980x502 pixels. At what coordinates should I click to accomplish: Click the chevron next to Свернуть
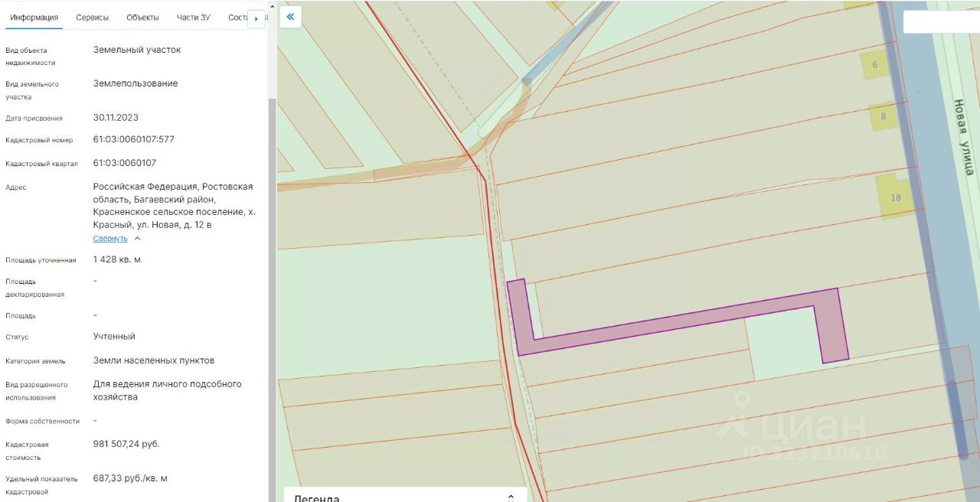click(138, 239)
